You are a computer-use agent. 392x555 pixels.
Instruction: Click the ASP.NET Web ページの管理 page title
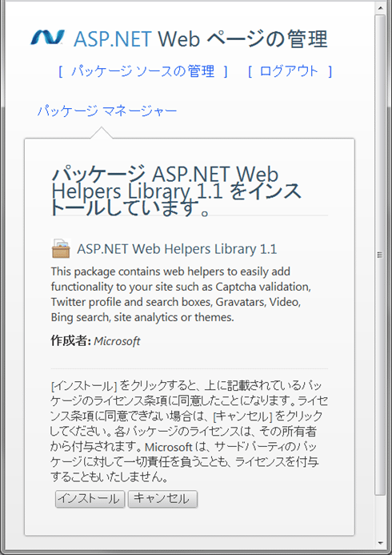pos(201,39)
